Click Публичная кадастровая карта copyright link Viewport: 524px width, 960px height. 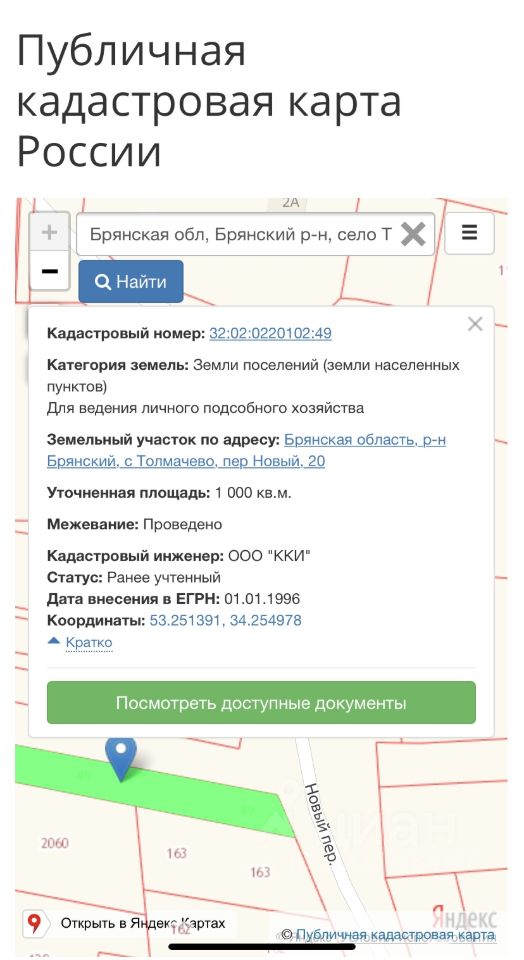pyautogui.click(x=396, y=935)
